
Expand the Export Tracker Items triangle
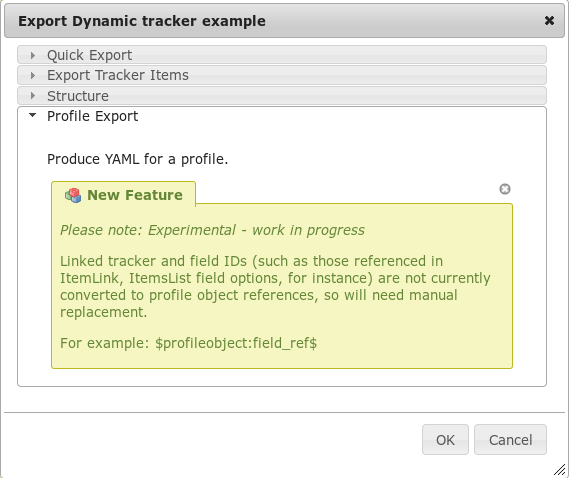point(33,75)
